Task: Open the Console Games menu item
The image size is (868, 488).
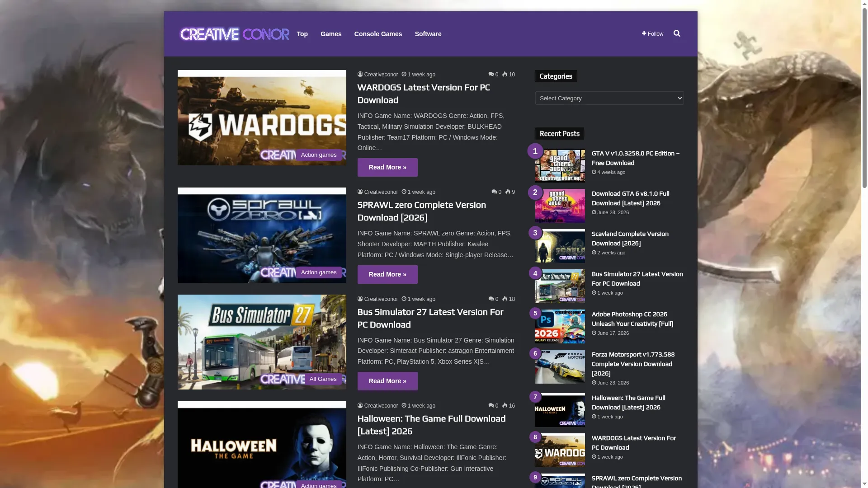Action: (378, 34)
